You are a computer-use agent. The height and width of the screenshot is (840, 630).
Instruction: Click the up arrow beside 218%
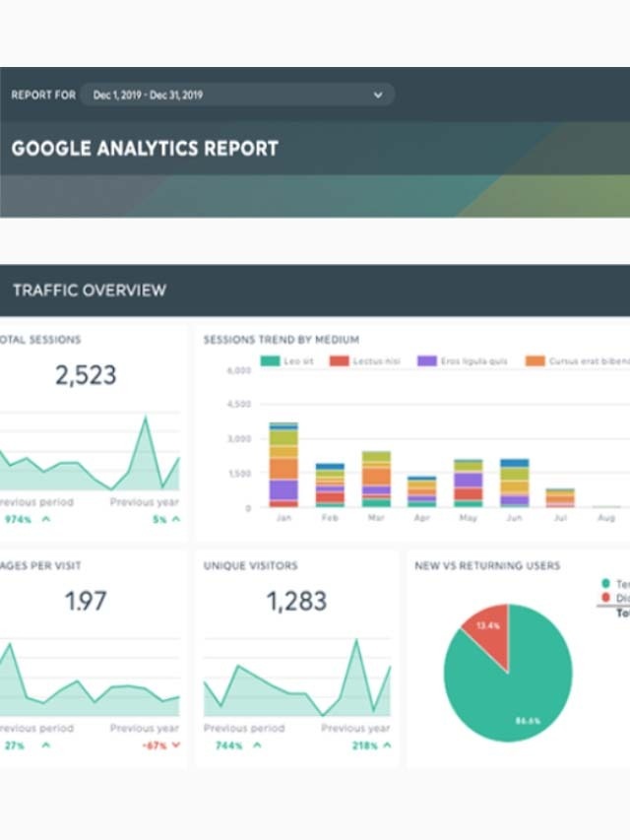[387, 744]
